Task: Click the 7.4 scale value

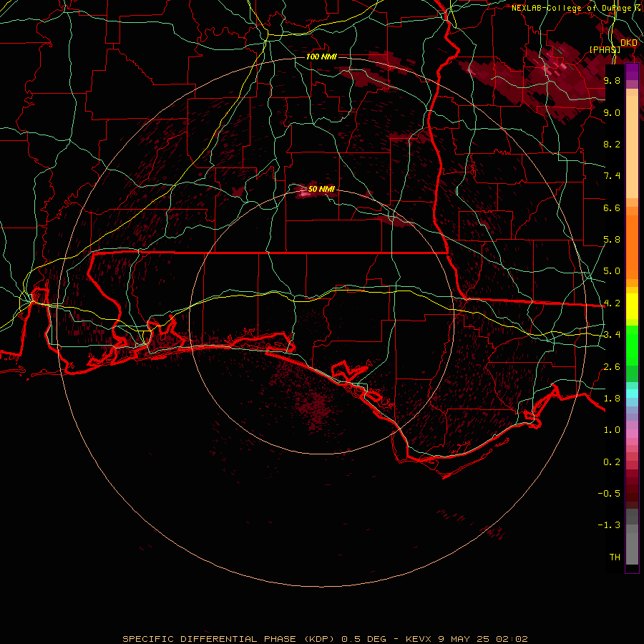Action: (612, 176)
